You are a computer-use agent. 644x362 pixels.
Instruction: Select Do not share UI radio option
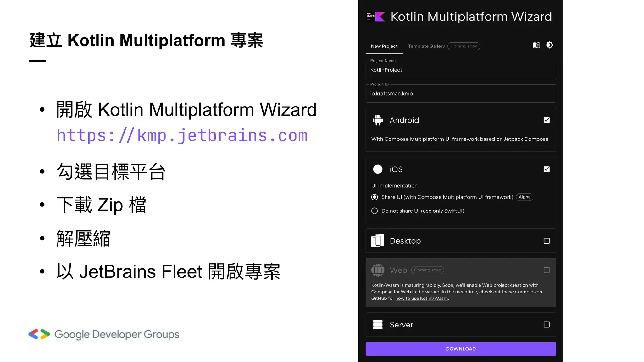[375, 211]
